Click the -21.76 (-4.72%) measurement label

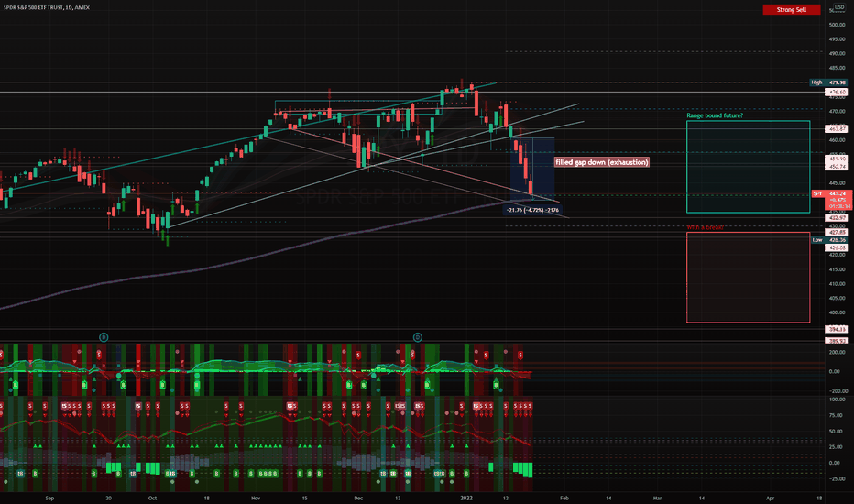click(x=532, y=210)
